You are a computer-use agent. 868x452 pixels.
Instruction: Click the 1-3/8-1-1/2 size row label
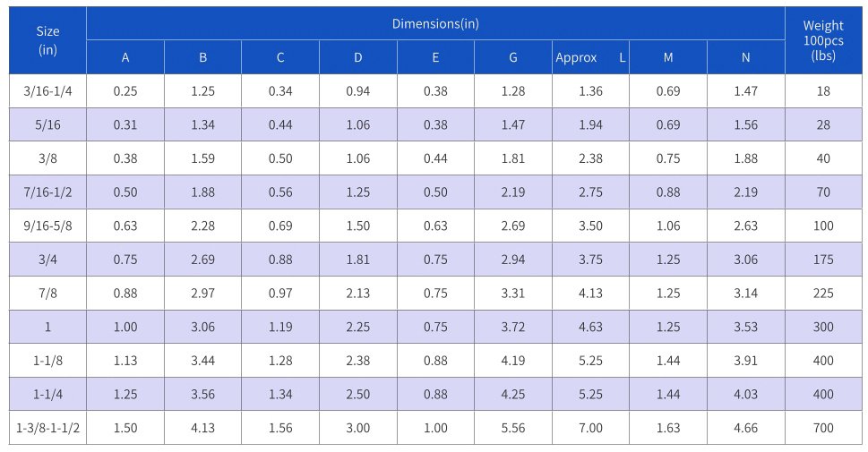tap(47, 428)
